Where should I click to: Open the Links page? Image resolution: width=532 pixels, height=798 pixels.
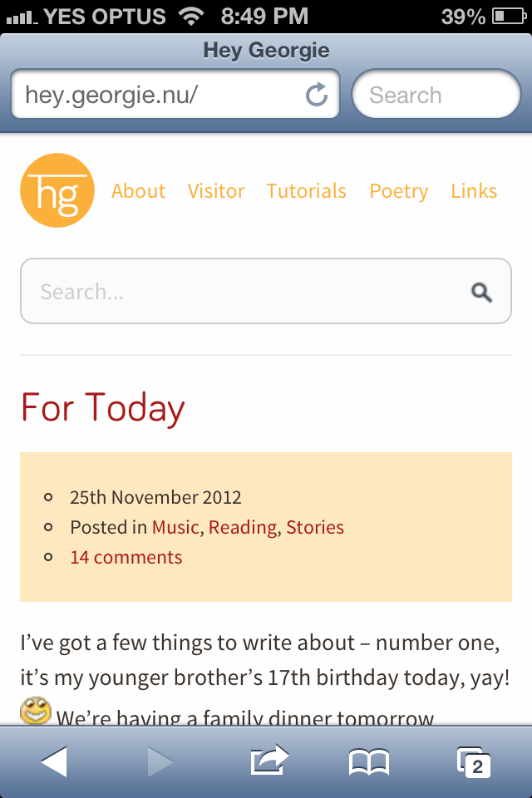(x=474, y=191)
